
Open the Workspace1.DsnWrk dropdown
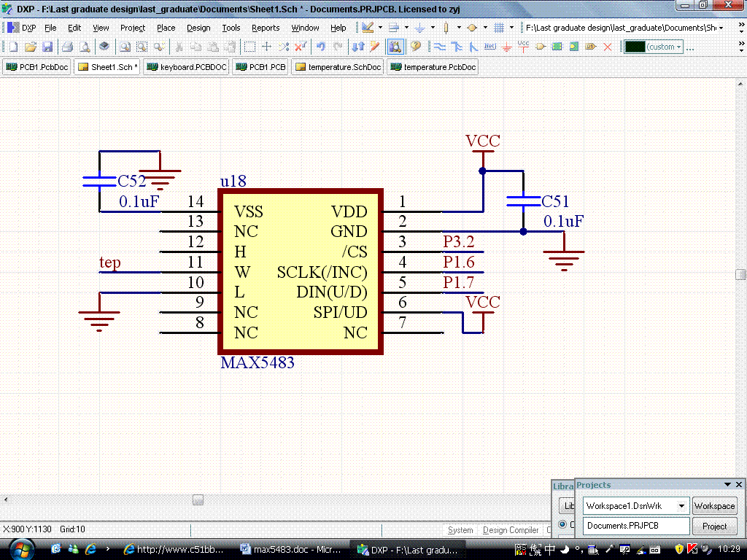682,506
